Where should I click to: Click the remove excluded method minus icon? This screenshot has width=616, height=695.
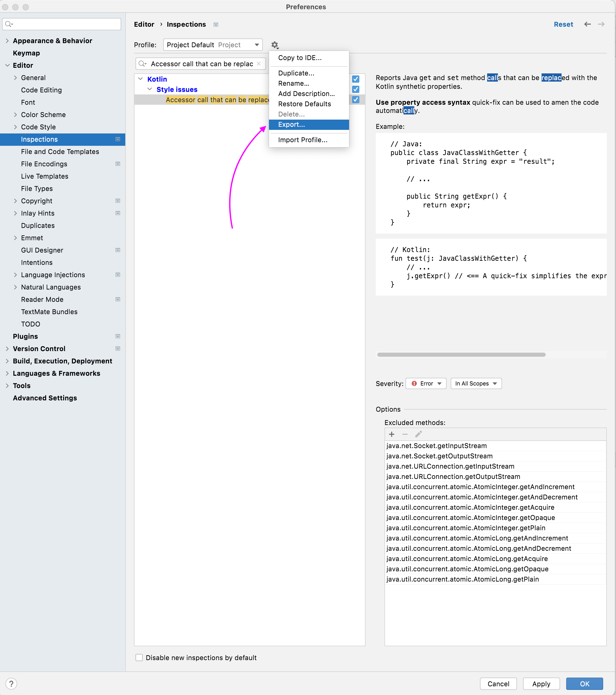[405, 434]
